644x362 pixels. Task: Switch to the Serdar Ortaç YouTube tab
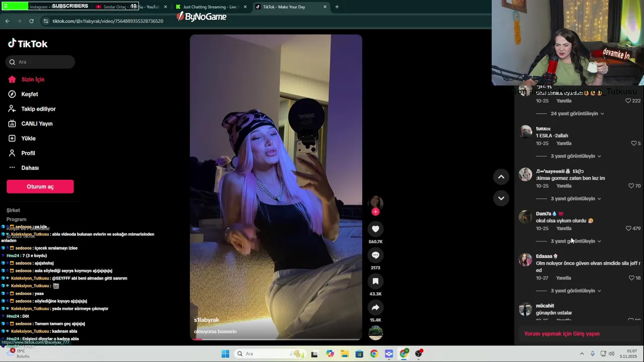coord(131,7)
